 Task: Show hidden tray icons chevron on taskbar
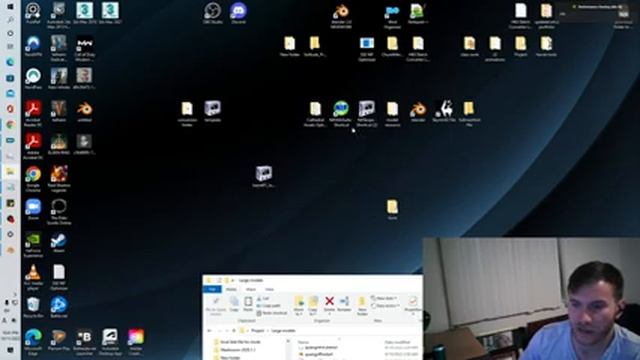tap(15, 295)
